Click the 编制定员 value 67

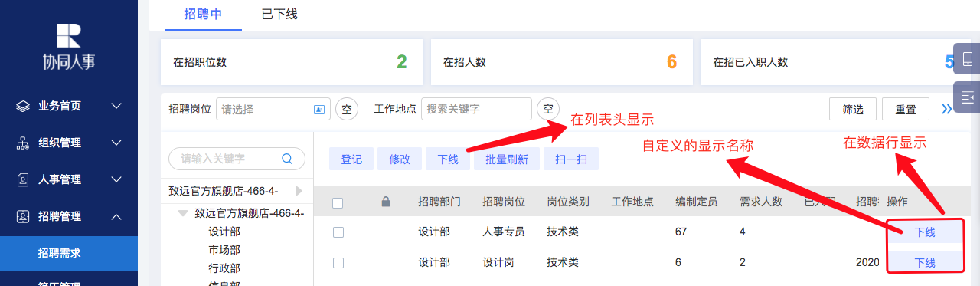coord(681,232)
